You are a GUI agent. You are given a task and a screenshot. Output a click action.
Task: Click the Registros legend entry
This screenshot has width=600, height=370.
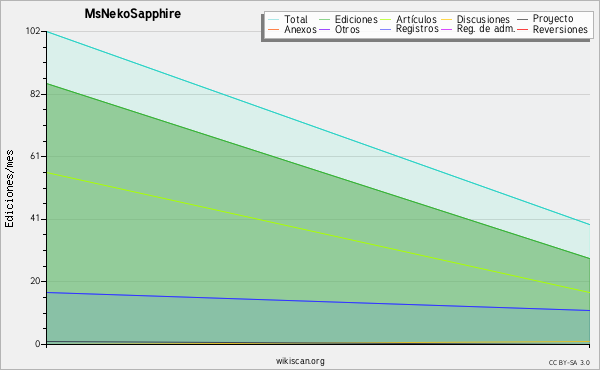click(409, 29)
